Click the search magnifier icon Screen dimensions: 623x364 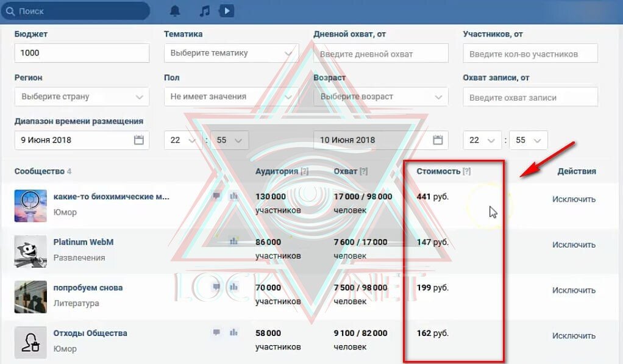pos(10,11)
